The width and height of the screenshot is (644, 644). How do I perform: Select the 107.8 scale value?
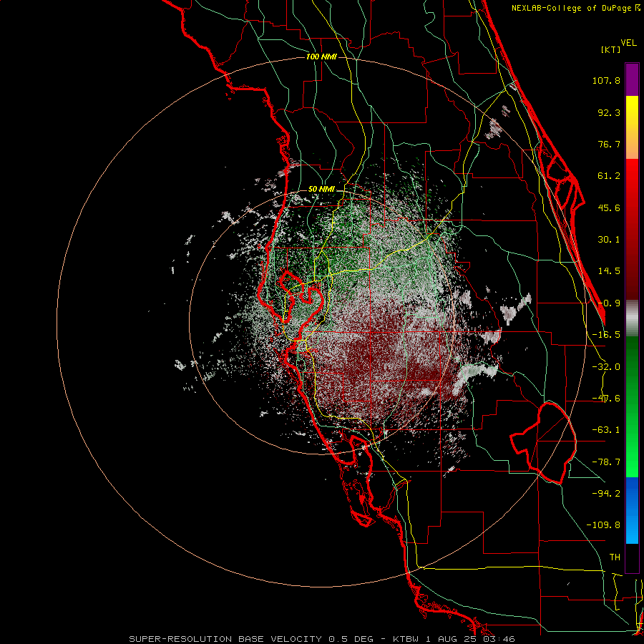coord(606,80)
